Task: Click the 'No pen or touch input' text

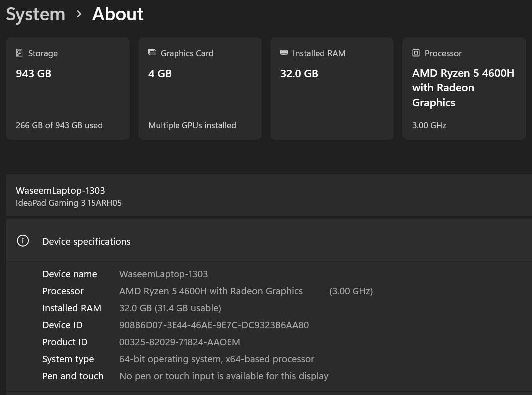Action: [223, 376]
